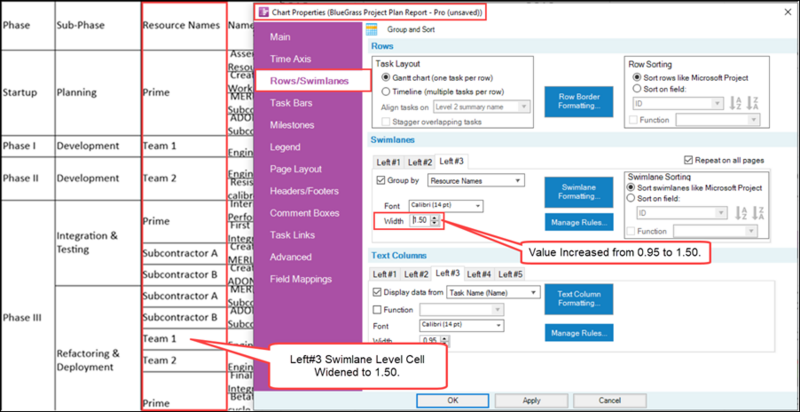
Task: Select Swimlane Sorting Sort on field option
Action: click(x=631, y=198)
